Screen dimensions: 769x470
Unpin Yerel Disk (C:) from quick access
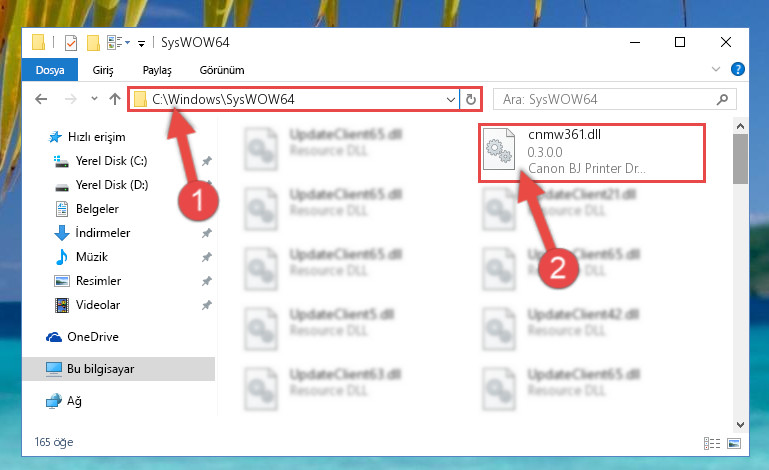click(207, 161)
